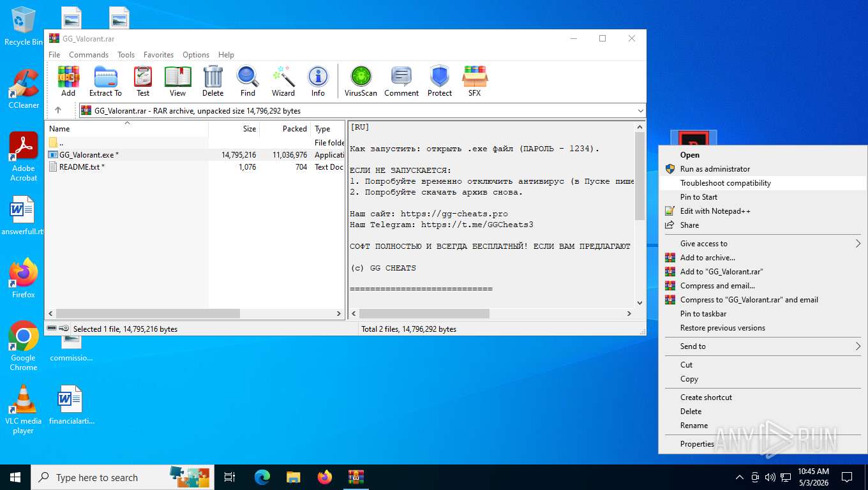Sort by the Packed column header
This screenshot has height=490, width=868.
click(x=285, y=129)
